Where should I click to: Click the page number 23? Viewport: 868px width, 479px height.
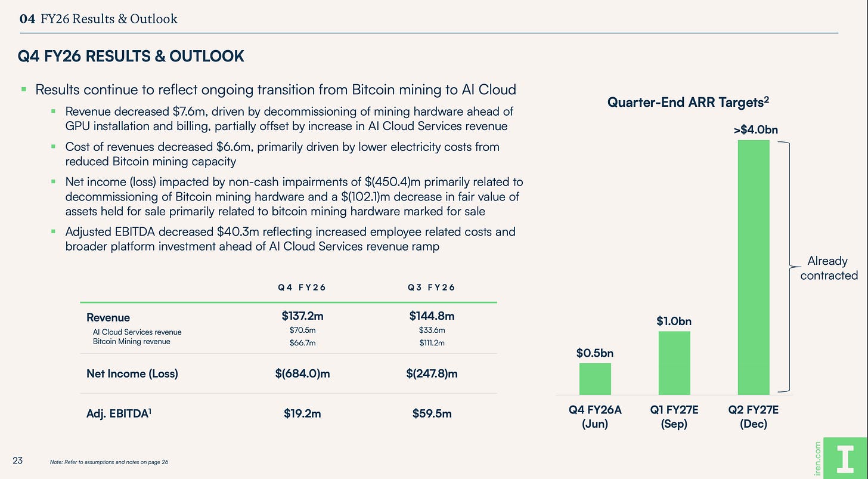tap(17, 461)
